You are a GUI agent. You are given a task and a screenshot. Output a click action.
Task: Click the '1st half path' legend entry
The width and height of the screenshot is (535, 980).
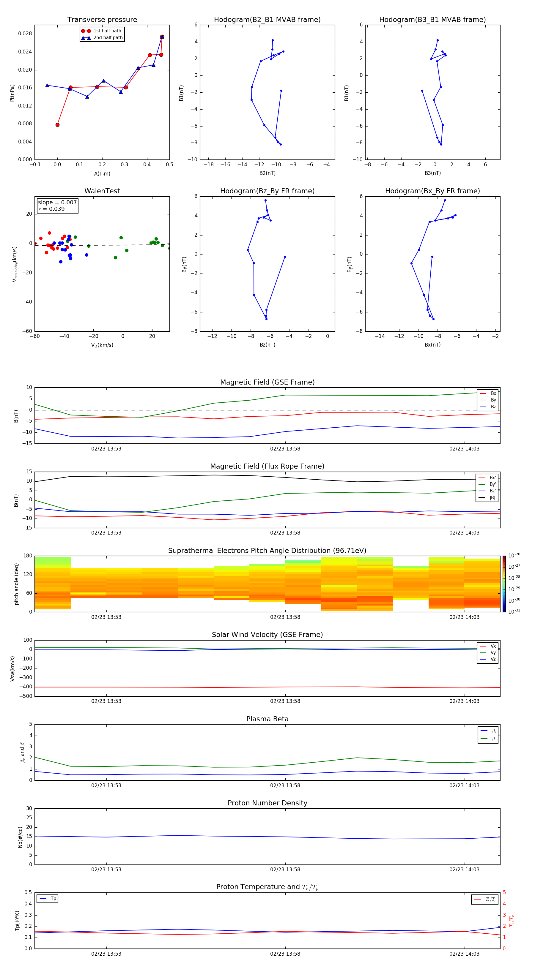click(x=102, y=31)
